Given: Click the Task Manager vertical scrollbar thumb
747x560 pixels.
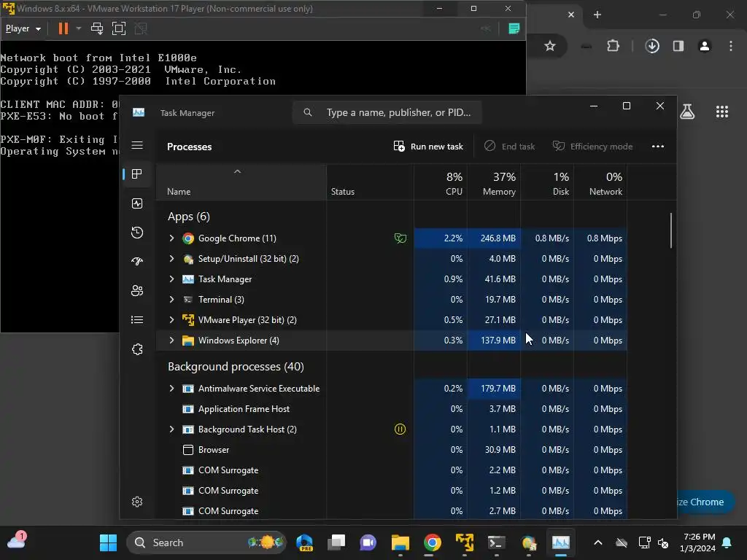Looking at the screenshot, I should point(671,230).
